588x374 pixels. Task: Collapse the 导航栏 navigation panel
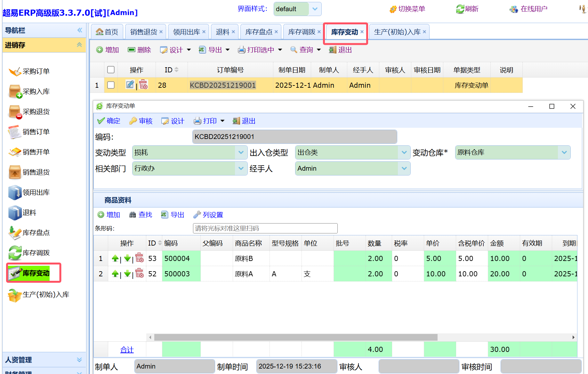tap(80, 30)
